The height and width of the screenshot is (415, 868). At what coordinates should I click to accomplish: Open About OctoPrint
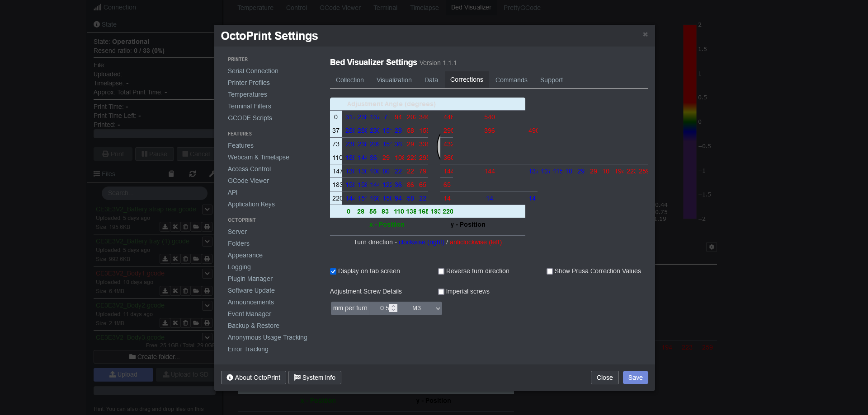pos(253,378)
